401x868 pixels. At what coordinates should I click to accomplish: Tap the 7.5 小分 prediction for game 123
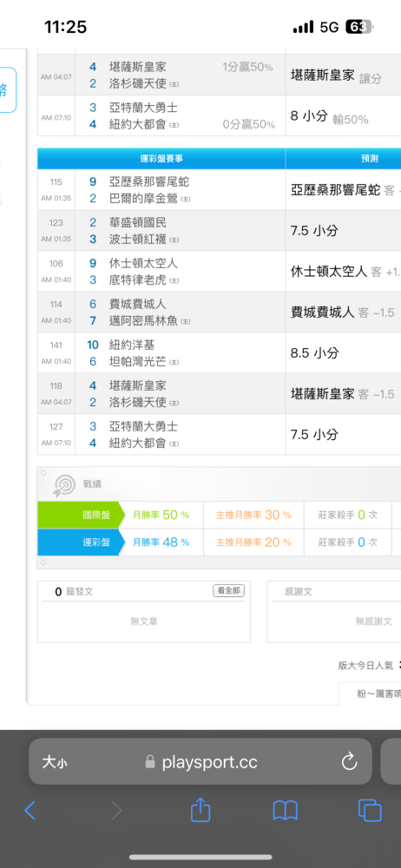coord(314,231)
